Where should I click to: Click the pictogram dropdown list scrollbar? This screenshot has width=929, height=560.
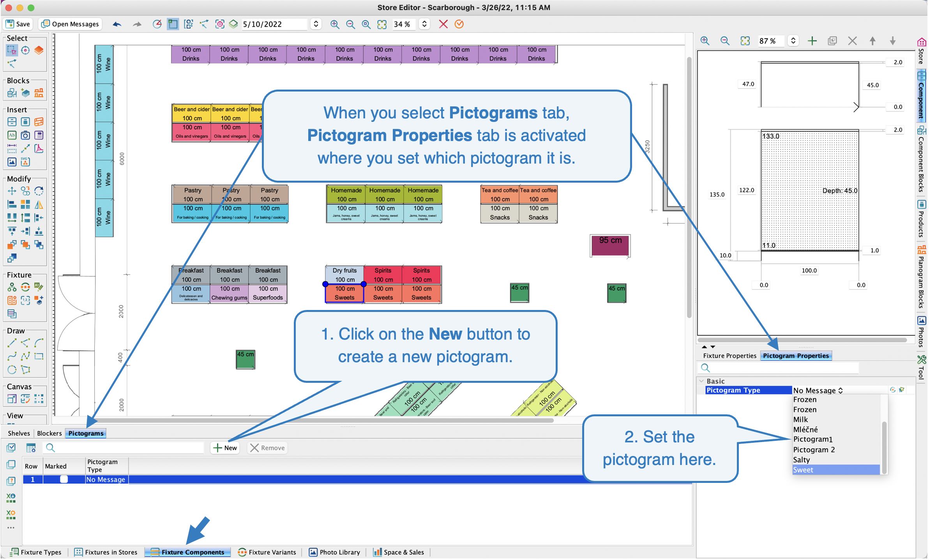click(884, 448)
